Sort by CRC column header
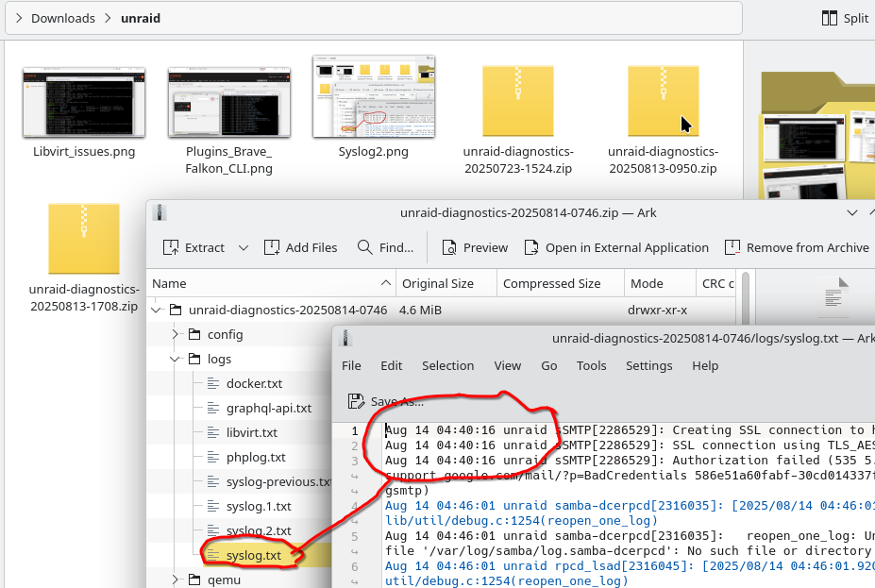Screen dimensions: 875x588 716,283
